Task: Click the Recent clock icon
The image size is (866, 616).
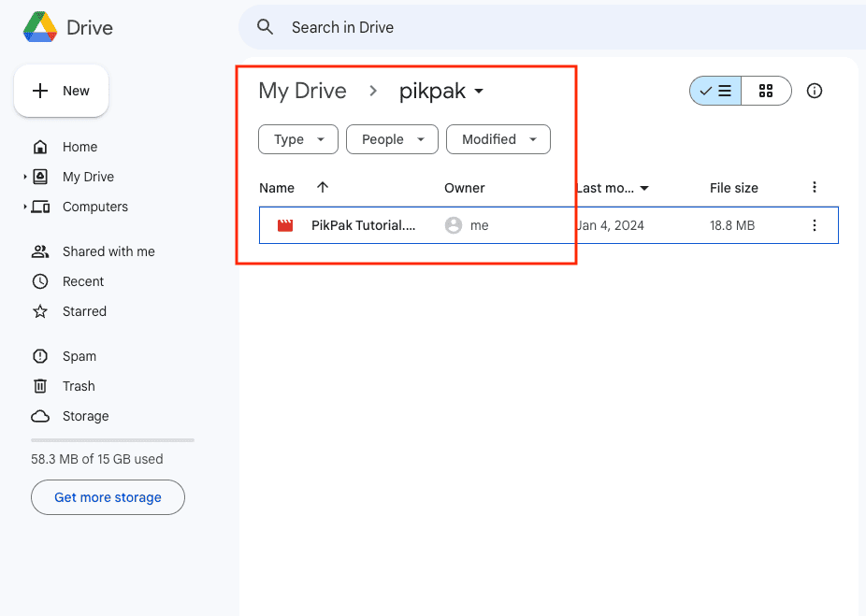Action: click(40, 281)
